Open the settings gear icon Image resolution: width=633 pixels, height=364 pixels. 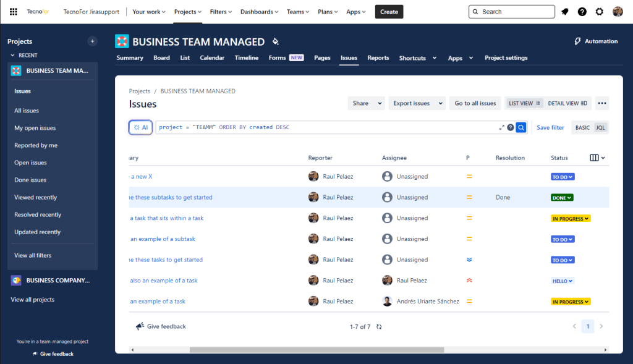[600, 12]
